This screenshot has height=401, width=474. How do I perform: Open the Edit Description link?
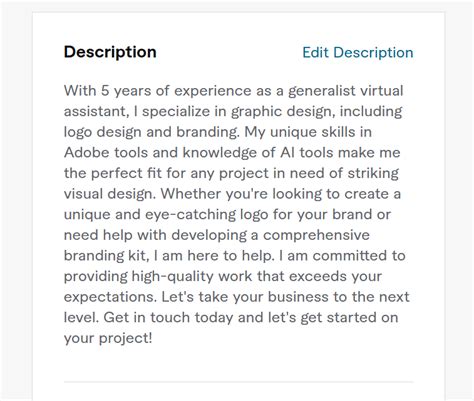pyautogui.click(x=358, y=53)
